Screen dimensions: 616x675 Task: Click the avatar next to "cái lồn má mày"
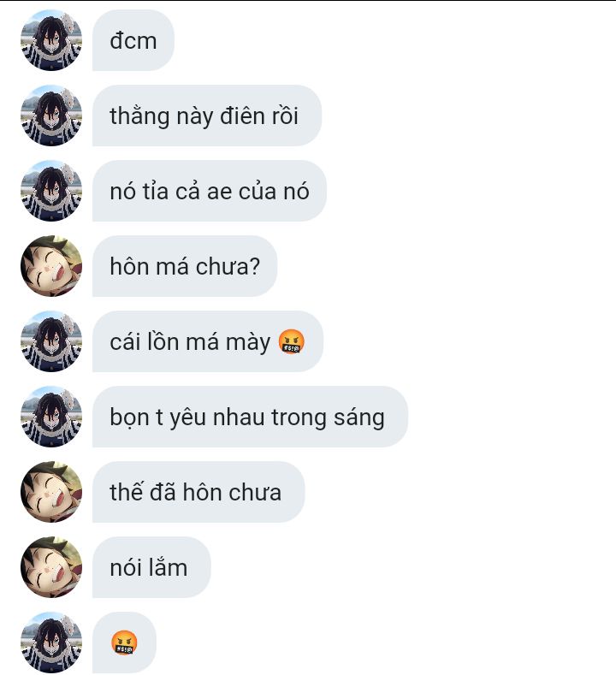pyautogui.click(x=51, y=341)
